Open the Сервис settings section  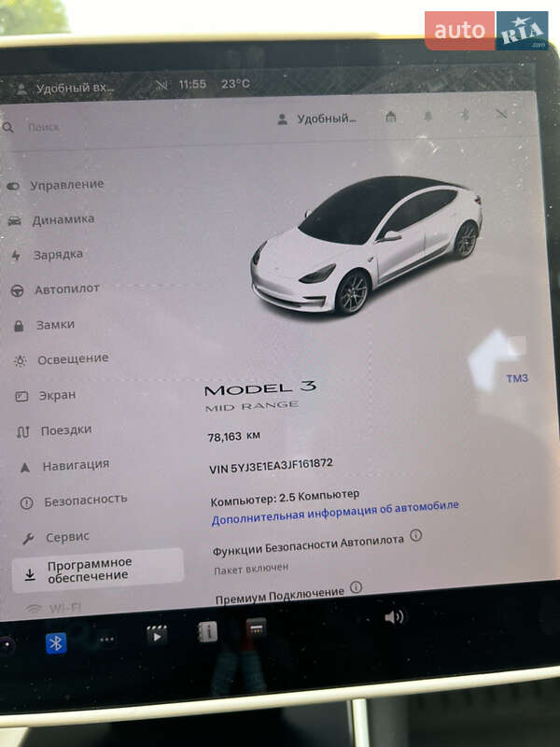(x=56, y=538)
